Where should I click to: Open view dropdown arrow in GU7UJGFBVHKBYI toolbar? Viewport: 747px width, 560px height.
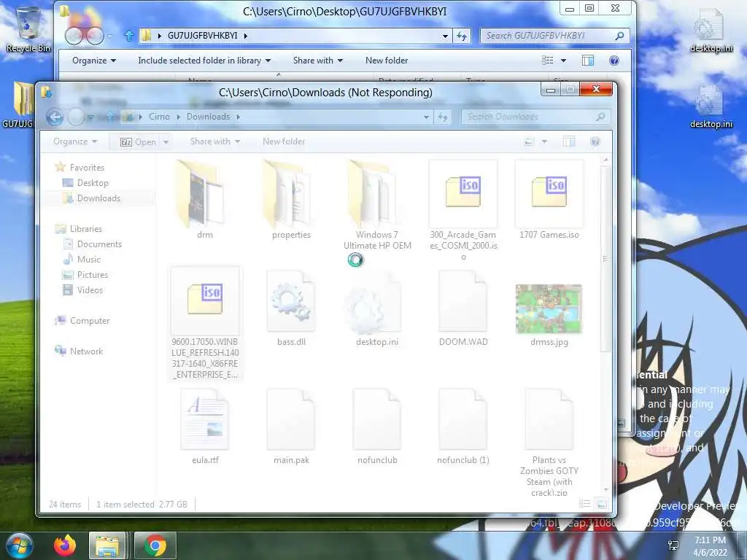(564, 61)
